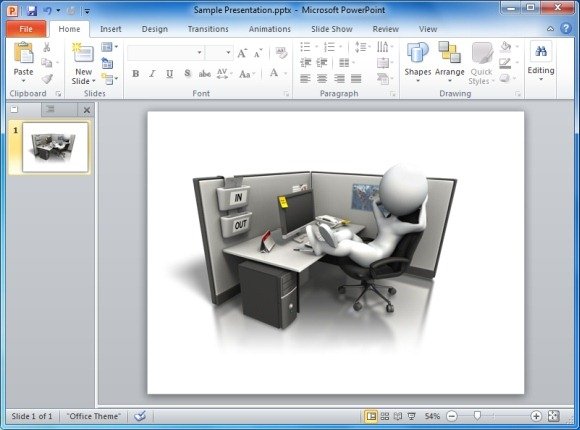
Task: Toggle Underline formatting
Action: point(169,74)
